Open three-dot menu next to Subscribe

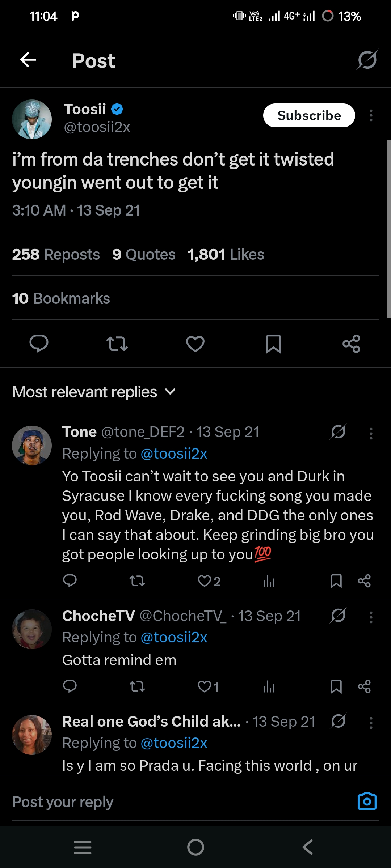[x=371, y=116]
